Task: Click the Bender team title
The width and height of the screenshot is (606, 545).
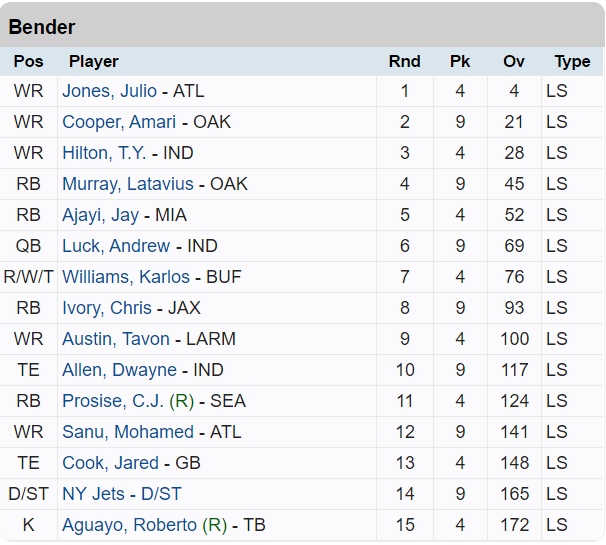Action: click(x=42, y=27)
